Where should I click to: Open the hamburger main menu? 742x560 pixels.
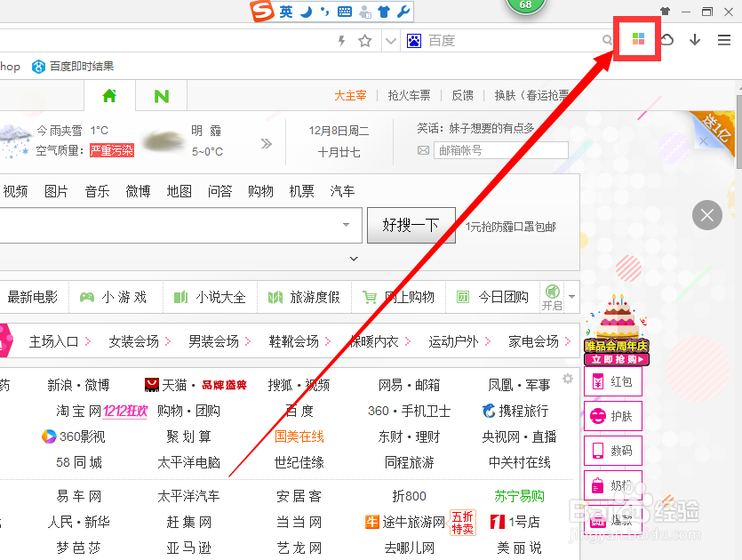pyautogui.click(x=727, y=39)
